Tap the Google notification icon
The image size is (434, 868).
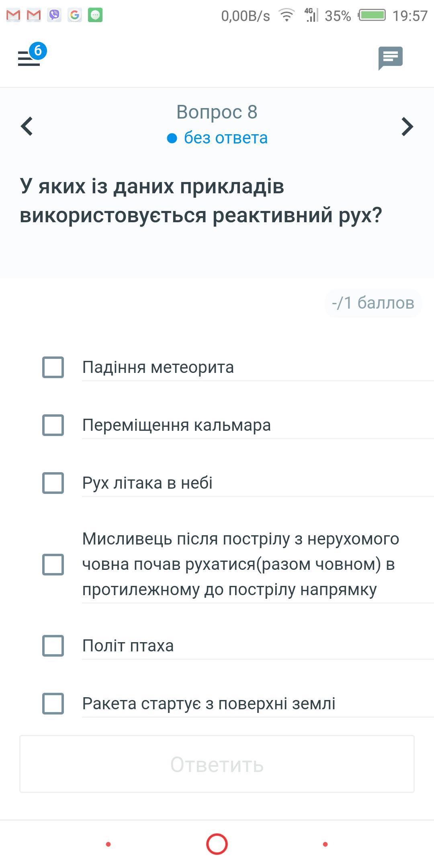75,15
